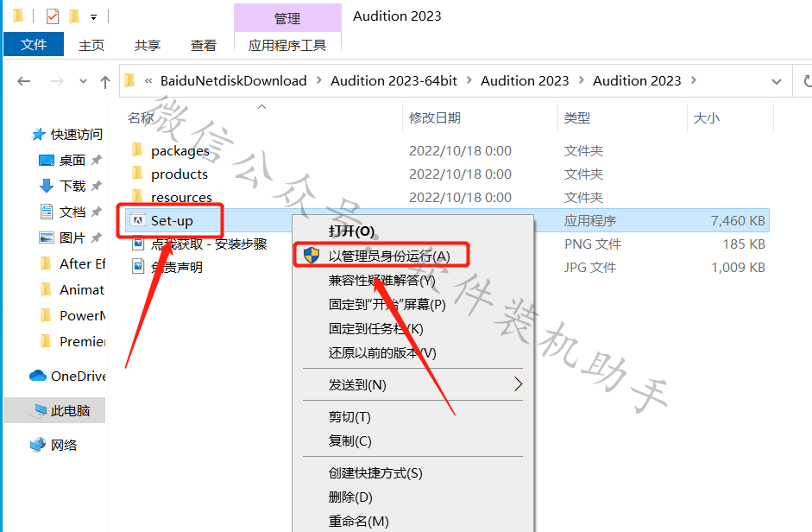812x532 pixels.
Task: Click the refresh button beside address bar
Action: (x=806, y=81)
